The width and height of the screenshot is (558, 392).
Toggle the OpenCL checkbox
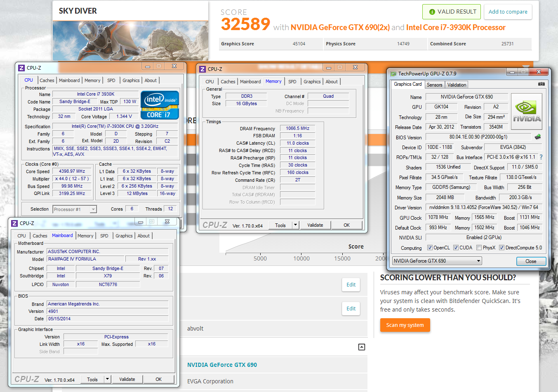pyautogui.click(x=430, y=248)
